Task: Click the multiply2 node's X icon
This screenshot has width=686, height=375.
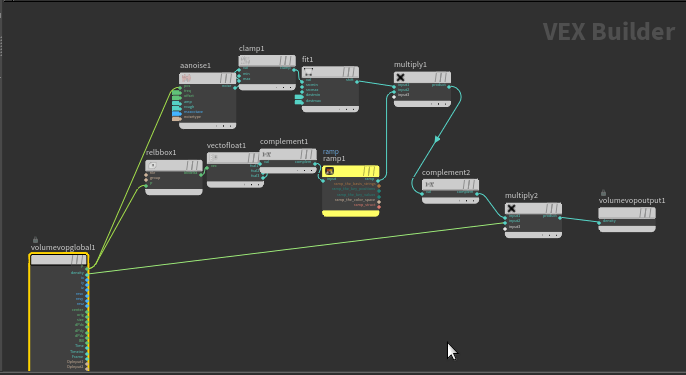Action: [511, 208]
